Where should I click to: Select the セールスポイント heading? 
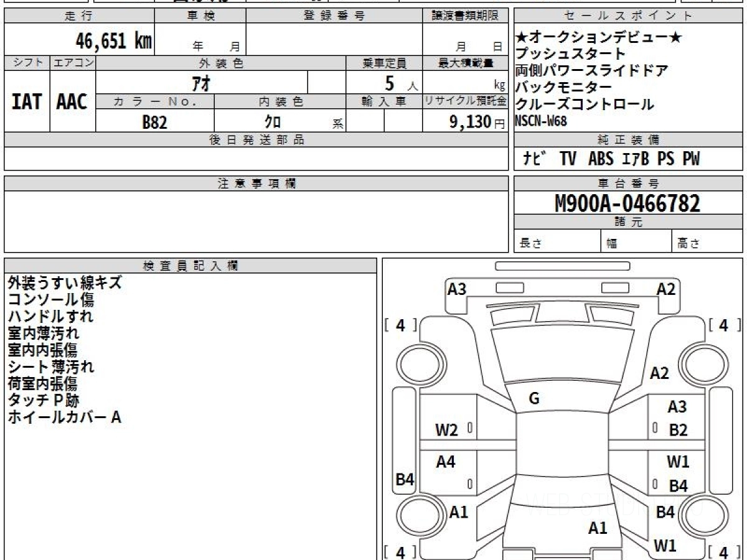coord(628,16)
